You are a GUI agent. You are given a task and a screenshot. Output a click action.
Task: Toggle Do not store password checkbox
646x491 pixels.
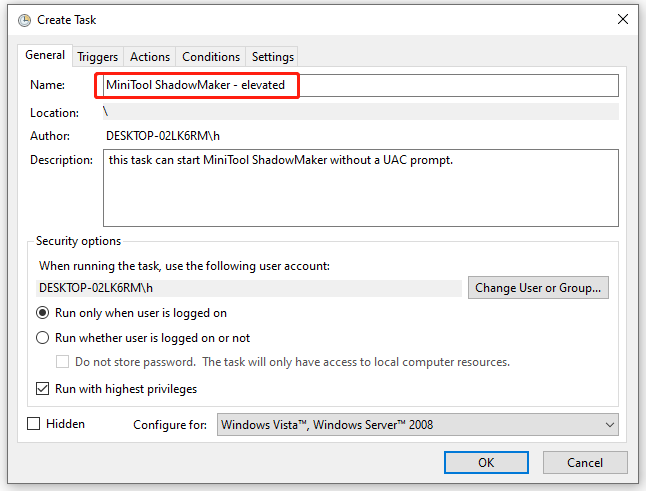(62, 362)
